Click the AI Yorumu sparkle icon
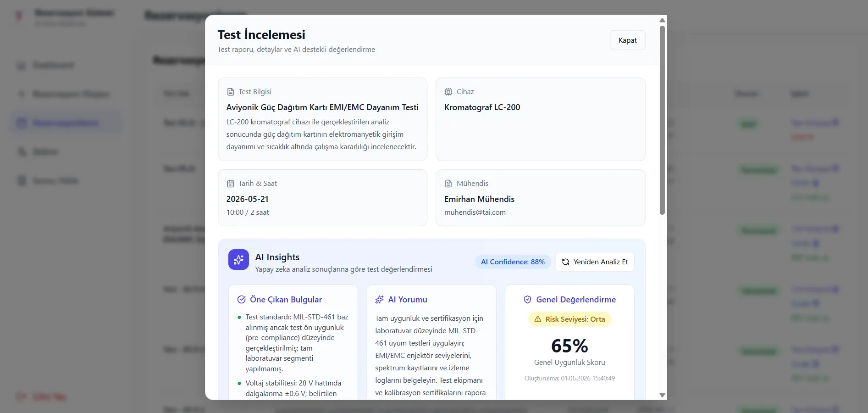 [x=380, y=300]
